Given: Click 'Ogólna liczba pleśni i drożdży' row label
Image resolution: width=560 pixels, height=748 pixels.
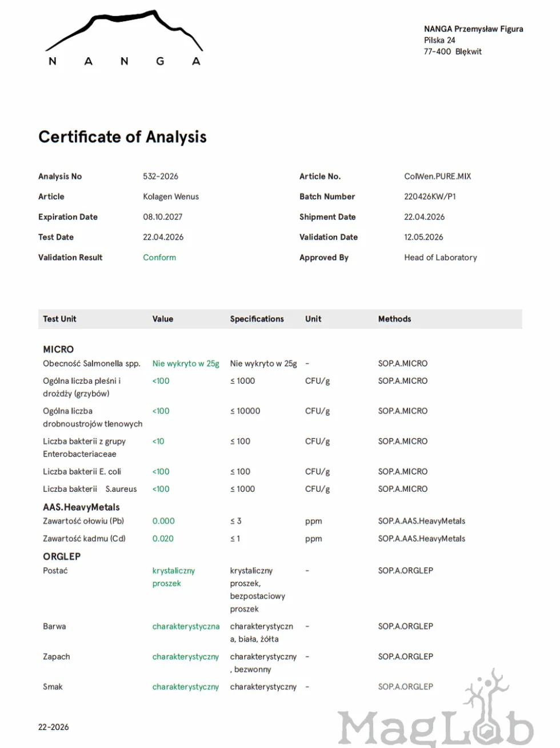Looking at the screenshot, I should (82, 387).
